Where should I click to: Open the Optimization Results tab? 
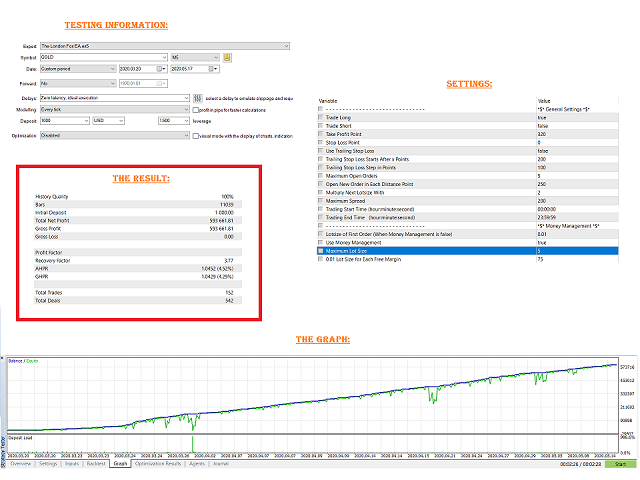pyautogui.click(x=158, y=464)
